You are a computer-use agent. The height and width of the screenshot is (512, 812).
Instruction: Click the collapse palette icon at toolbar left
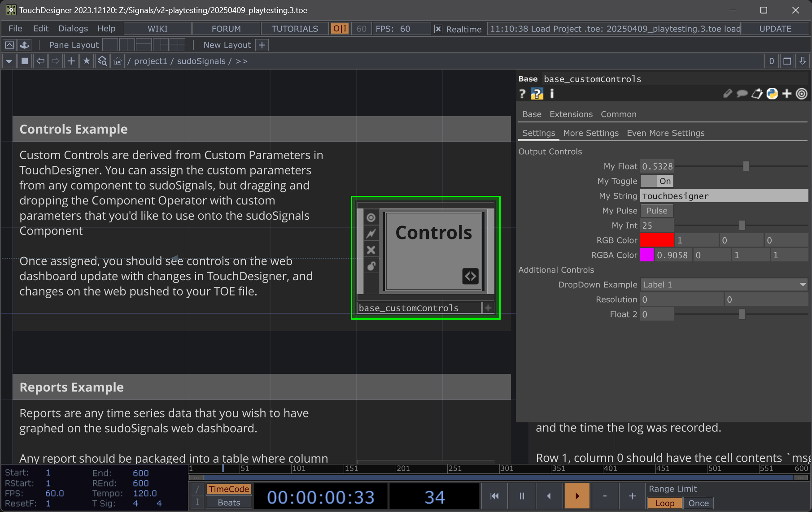click(9, 45)
